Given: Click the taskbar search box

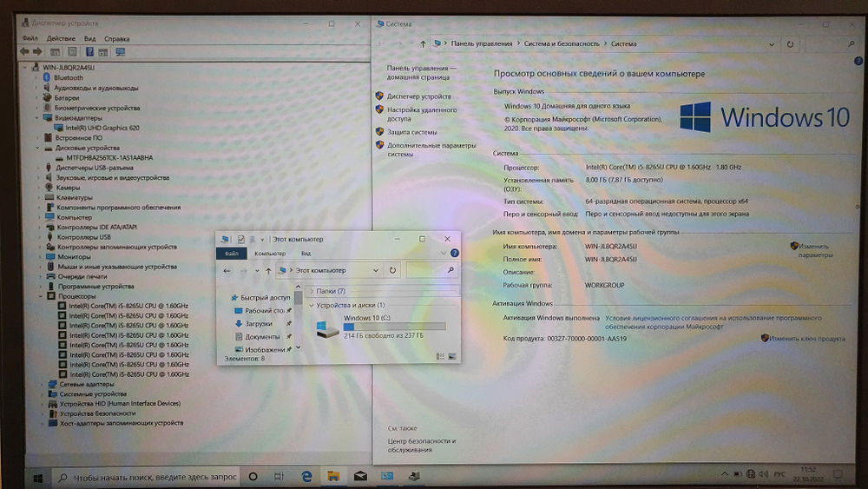Looking at the screenshot, I should point(146,477).
